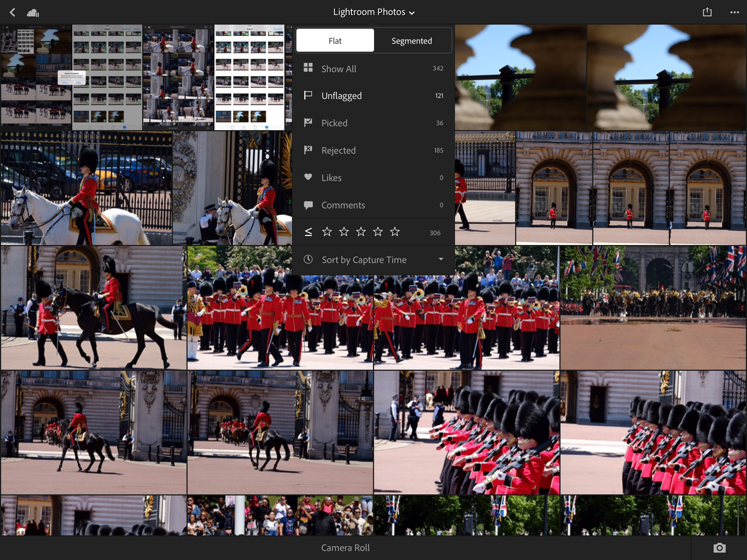Click the sort dropdown arrow triangle
The image size is (747, 560).
click(x=440, y=259)
